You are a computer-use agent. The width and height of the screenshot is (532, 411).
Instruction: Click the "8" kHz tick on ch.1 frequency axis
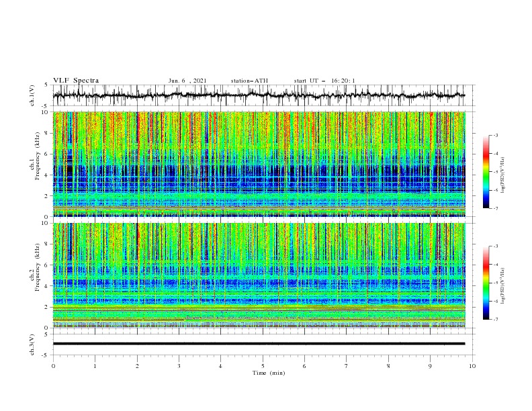coord(47,133)
